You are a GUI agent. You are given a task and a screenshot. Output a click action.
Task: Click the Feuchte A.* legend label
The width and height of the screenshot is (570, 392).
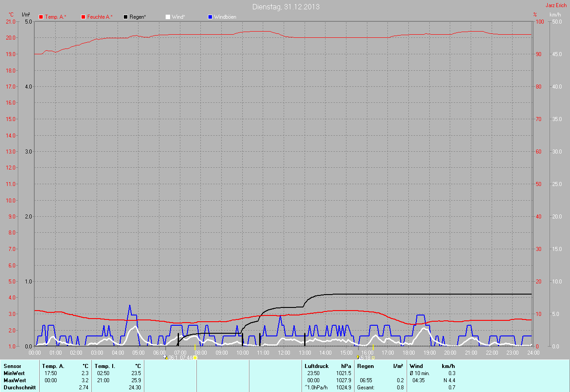100,17
